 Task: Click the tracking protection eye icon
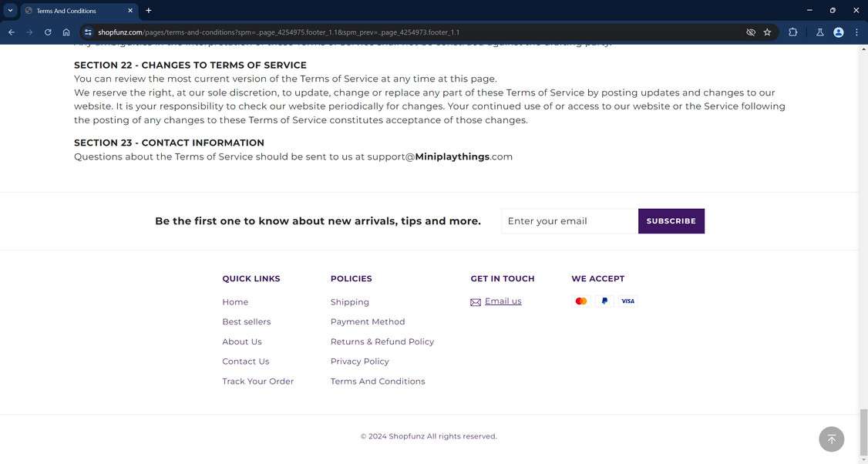click(x=751, y=32)
